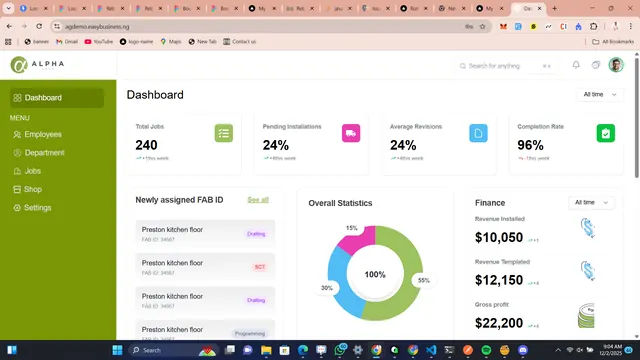The image size is (640, 360).
Task: Show hidden system tray icons chevron
Action: 558,350
